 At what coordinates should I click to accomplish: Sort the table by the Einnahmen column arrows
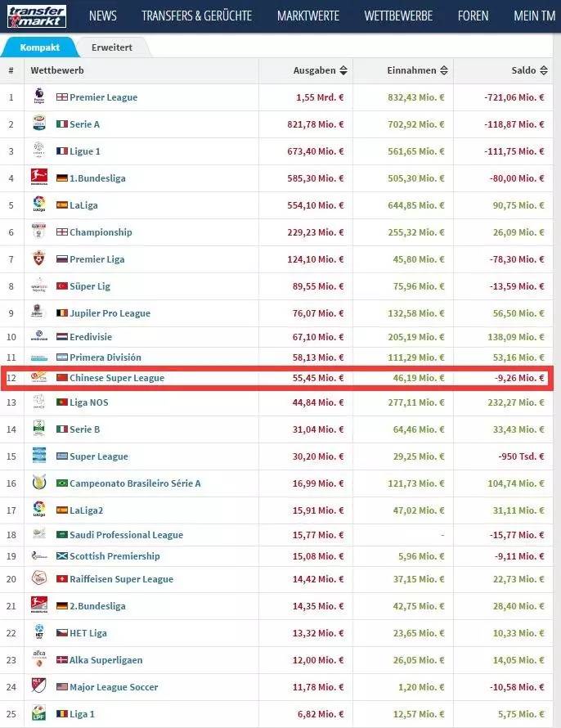444,70
